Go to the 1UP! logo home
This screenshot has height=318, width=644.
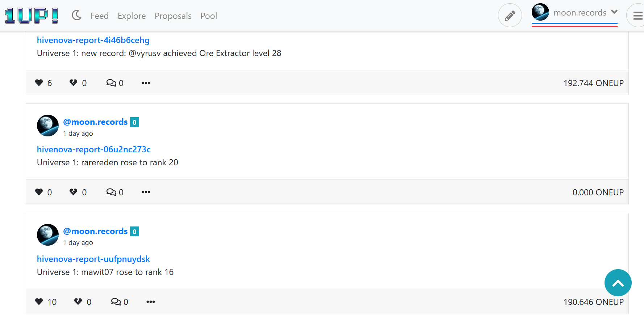pos(32,16)
